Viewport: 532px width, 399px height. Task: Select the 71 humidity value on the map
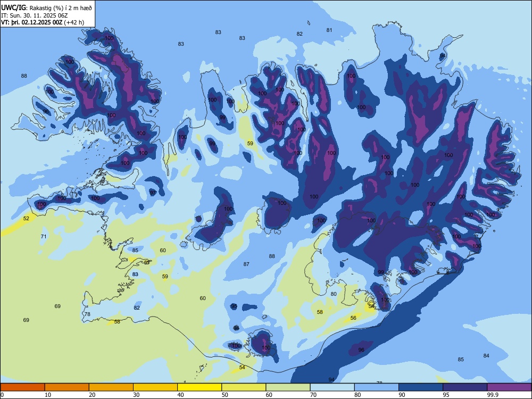pos(44,237)
